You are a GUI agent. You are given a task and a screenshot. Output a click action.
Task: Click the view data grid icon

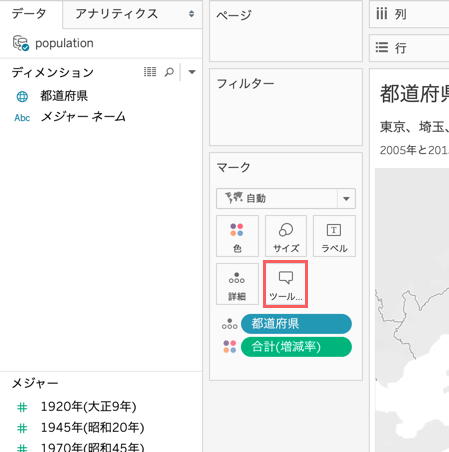(x=150, y=72)
